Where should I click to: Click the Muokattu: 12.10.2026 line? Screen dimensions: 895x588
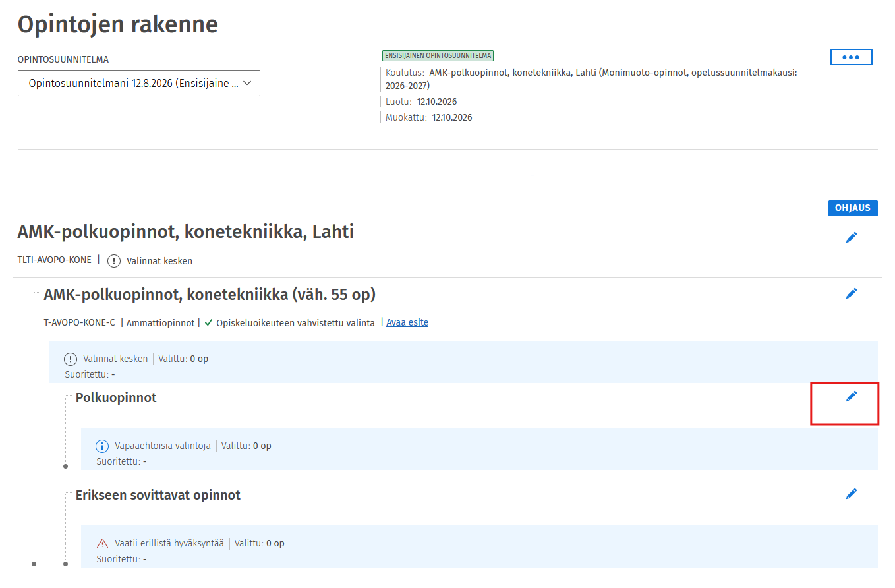(429, 117)
